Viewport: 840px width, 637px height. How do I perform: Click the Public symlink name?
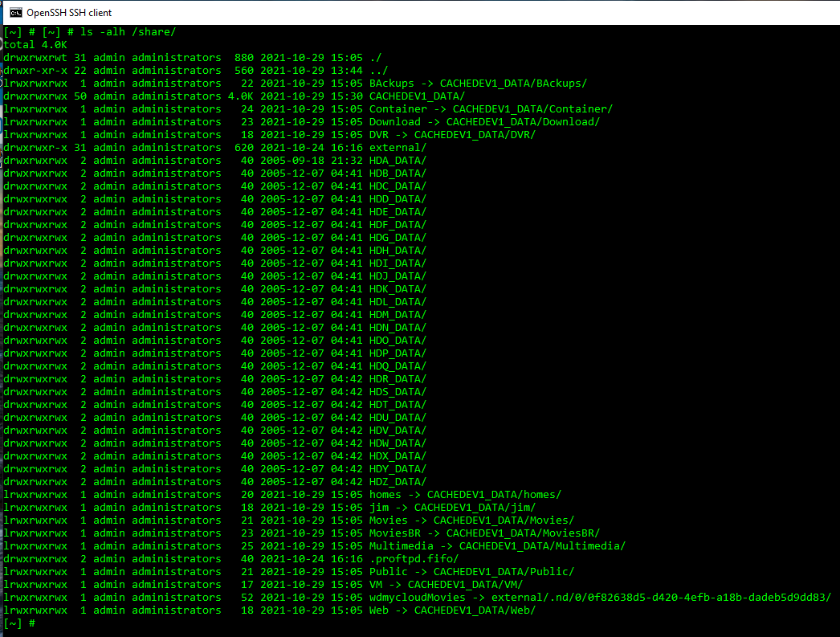(388, 572)
